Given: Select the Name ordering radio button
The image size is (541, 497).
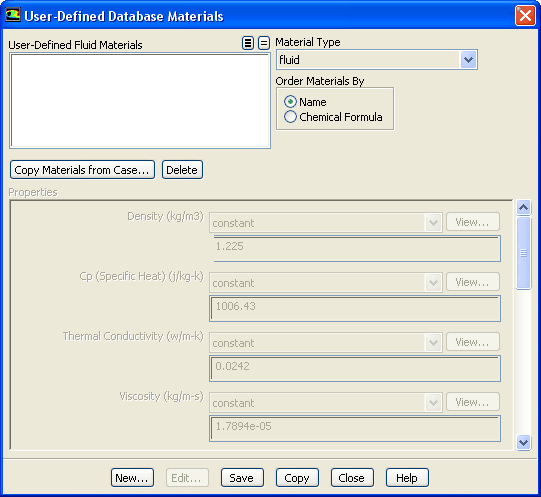Looking at the screenshot, I should point(290,102).
